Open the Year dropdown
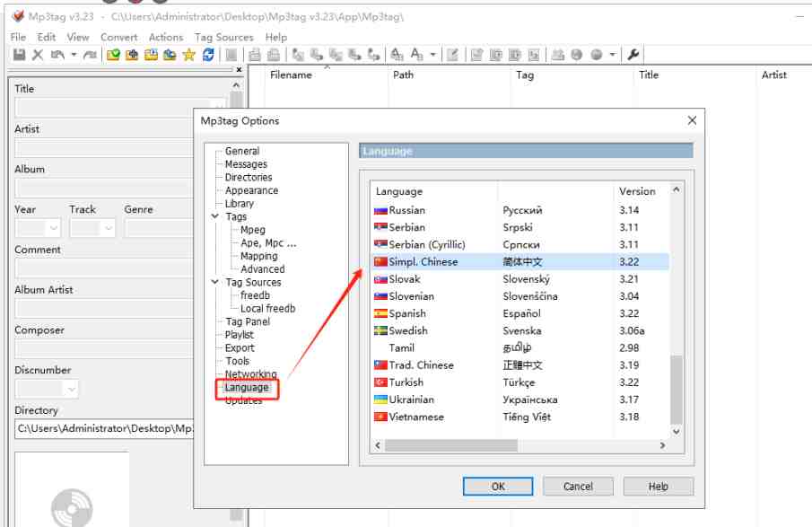 [52, 229]
